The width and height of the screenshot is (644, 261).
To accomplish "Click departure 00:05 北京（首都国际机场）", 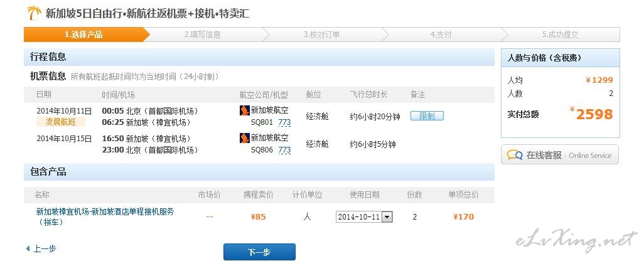I will pos(150,111).
